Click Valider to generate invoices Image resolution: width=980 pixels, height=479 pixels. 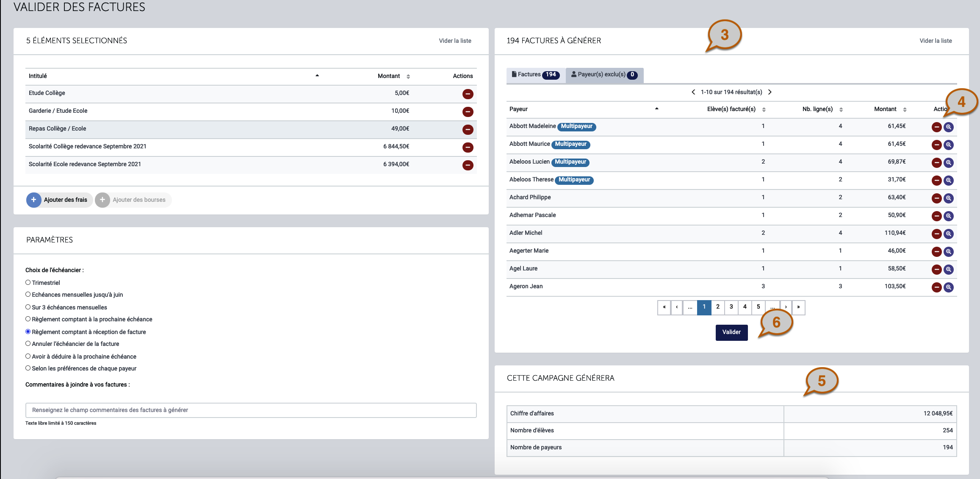(731, 332)
